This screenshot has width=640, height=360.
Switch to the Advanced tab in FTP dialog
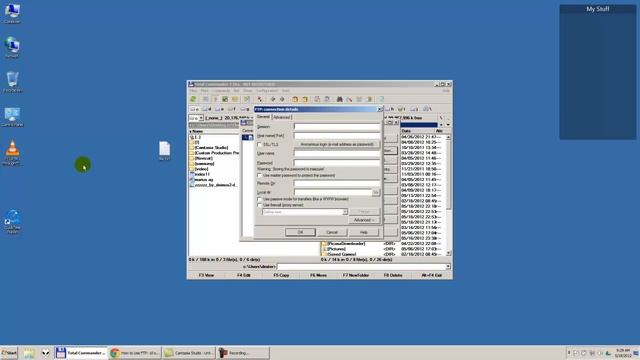[282, 117]
